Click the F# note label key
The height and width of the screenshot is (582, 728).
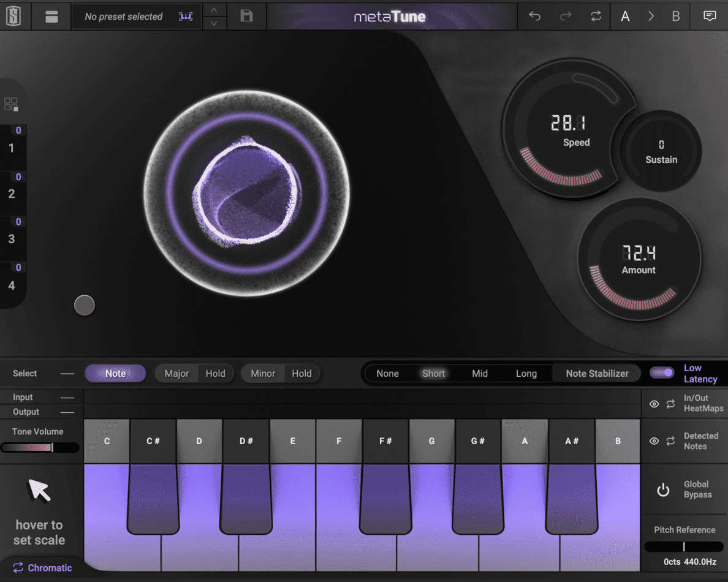[385, 441]
